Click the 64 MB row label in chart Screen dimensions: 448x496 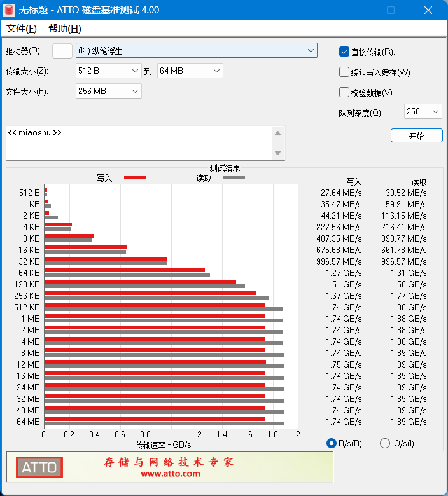(28, 422)
